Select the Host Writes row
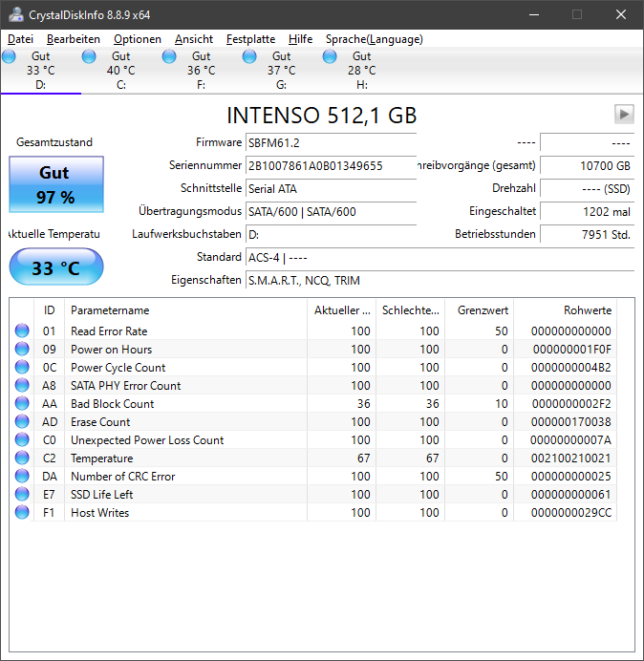 click(313, 512)
